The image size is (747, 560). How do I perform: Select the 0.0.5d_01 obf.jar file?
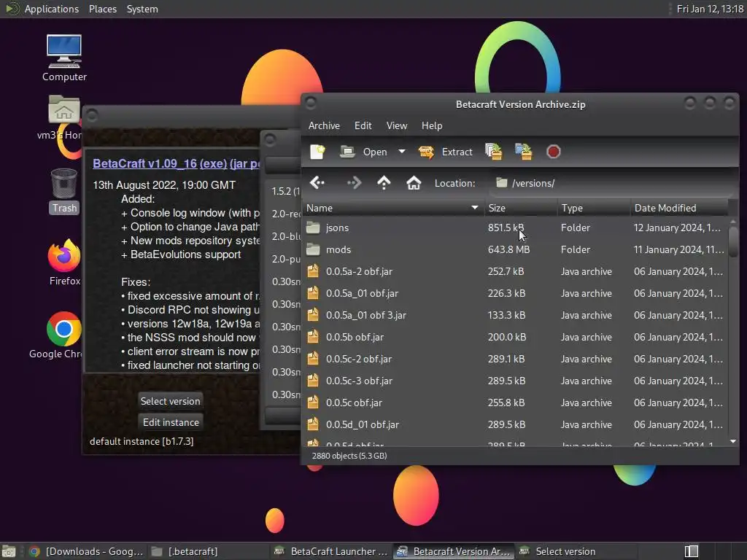tap(516, 425)
